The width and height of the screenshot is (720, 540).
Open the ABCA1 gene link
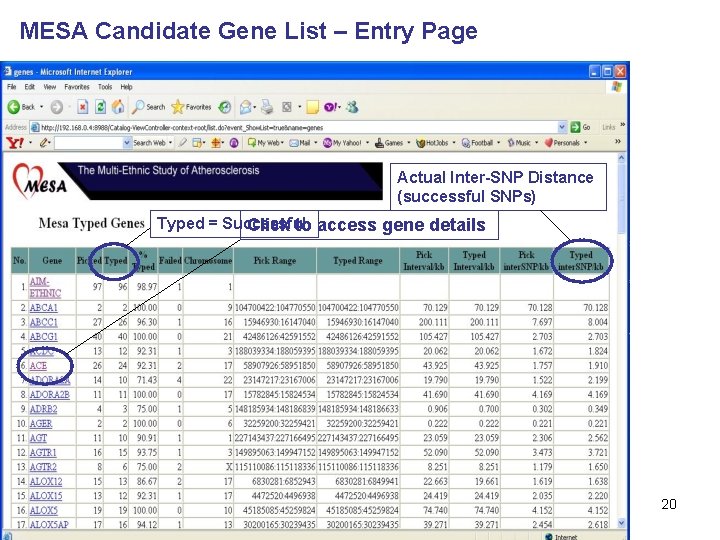point(44,308)
